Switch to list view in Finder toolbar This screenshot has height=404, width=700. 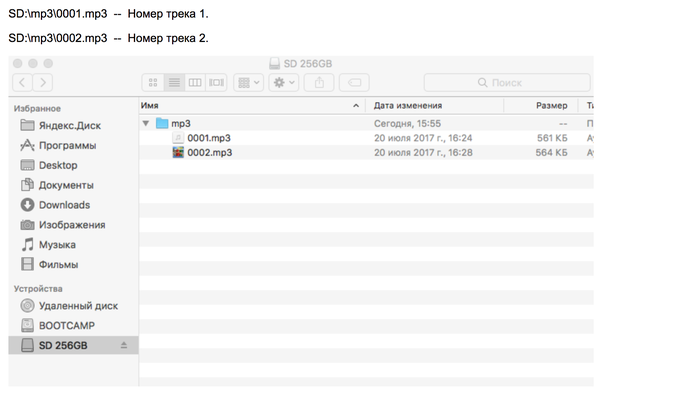click(x=174, y=82)
